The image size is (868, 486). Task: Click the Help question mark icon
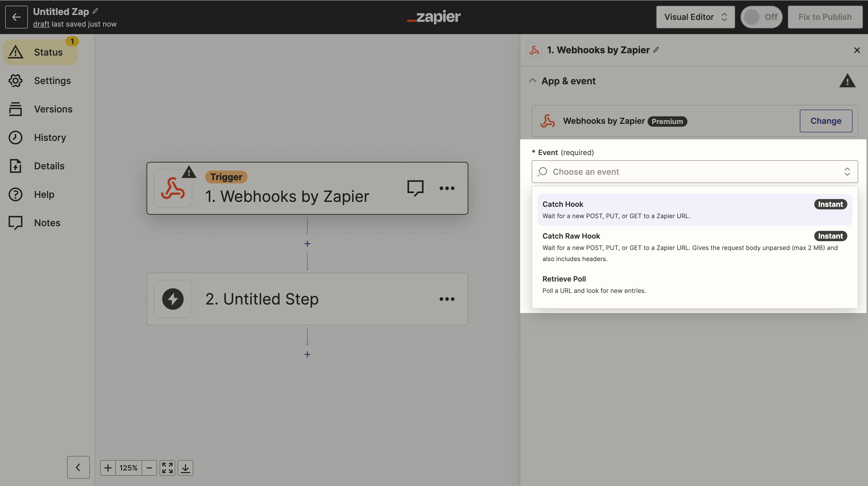pos(16,194)
